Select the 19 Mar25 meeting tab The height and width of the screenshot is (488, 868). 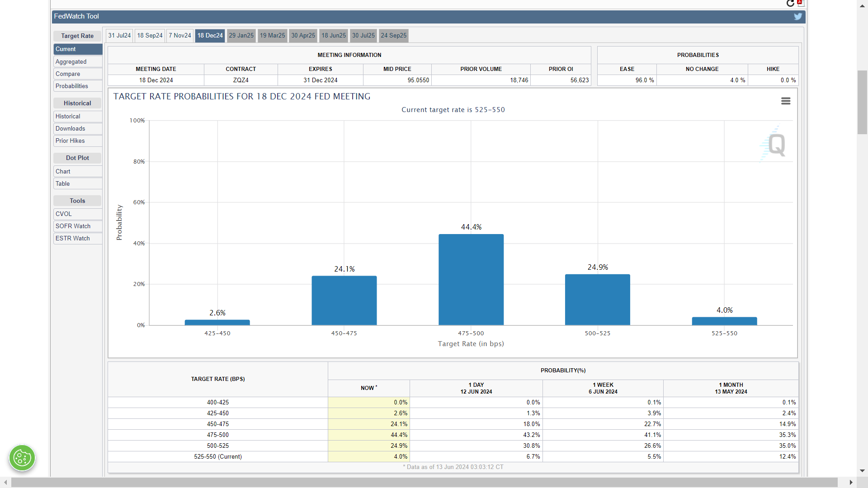(x=273, y=36)
